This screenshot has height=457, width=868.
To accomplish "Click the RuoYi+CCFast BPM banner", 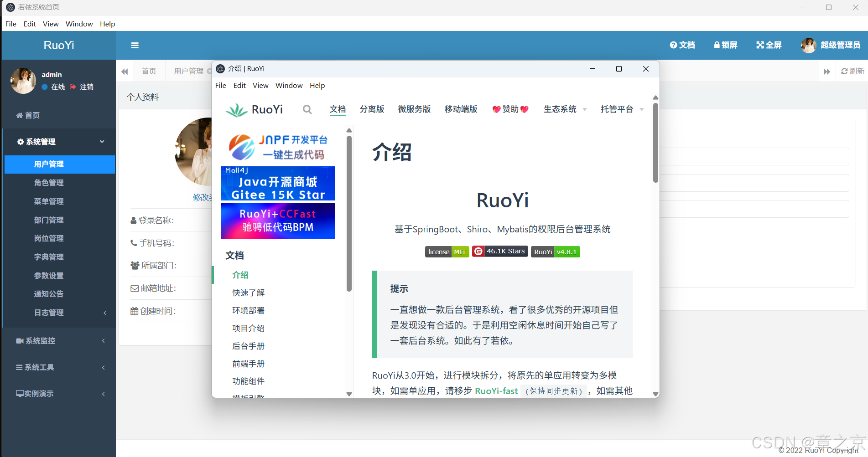I will pyautogui.click(x=278, y=221).
